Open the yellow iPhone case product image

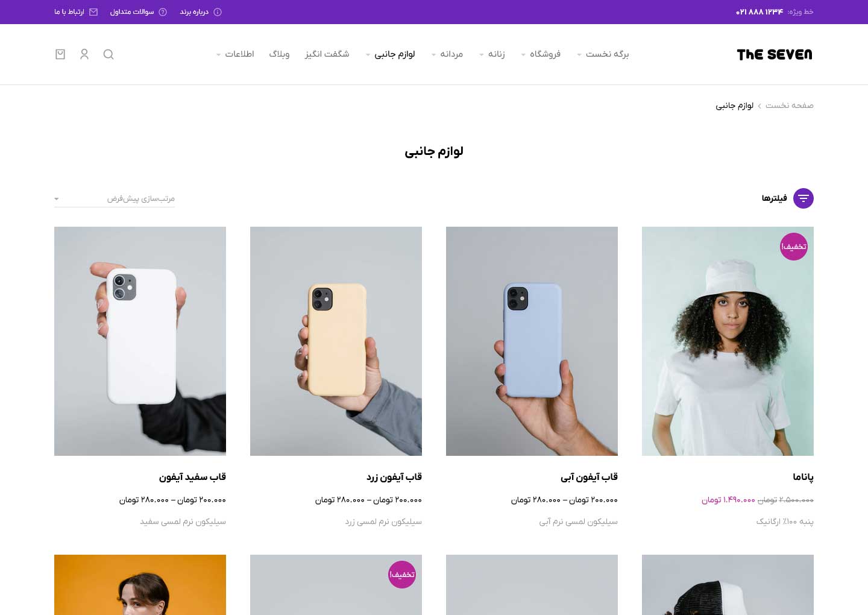click(x=336, y=341)
